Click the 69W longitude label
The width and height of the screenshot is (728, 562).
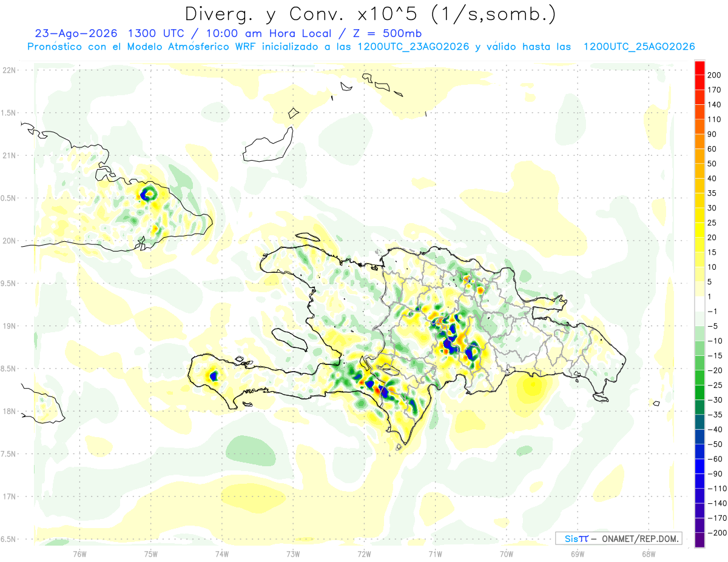[x=578, y=554]
